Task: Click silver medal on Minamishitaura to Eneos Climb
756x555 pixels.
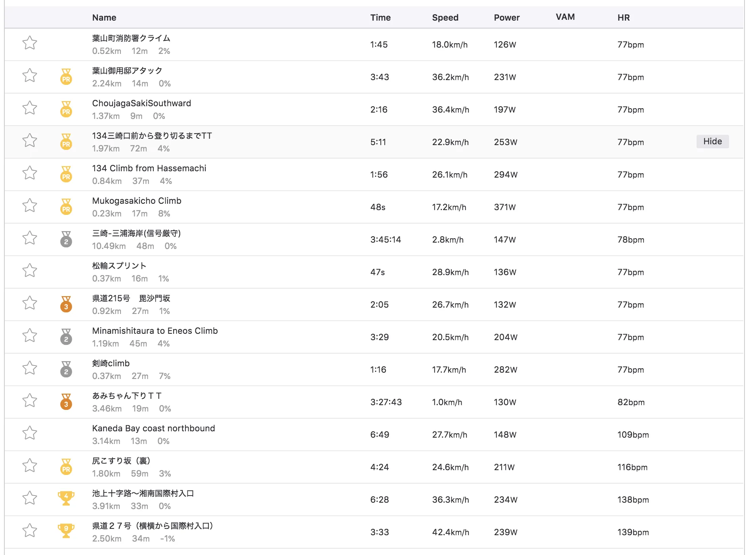Action: tap(66, 337)
